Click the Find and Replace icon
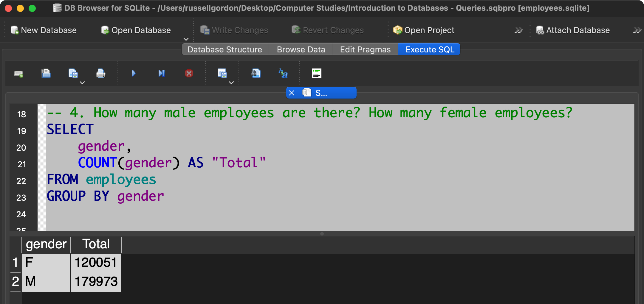This screenshot has width=644, height=304. 283,73
